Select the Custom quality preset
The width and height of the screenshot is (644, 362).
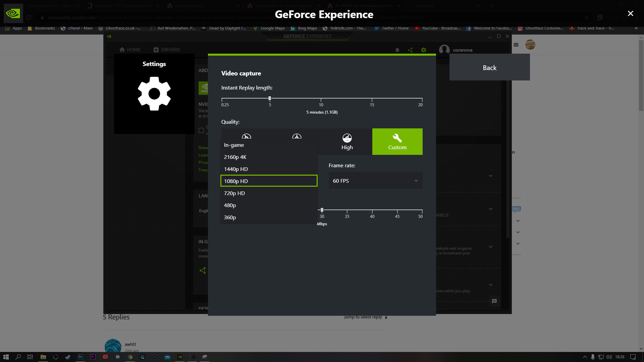pyautogui.click(x=397, y=141)
